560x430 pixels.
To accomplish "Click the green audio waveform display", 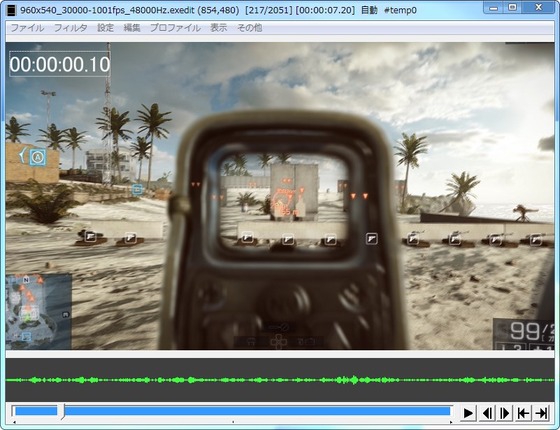I will point(280,380).
